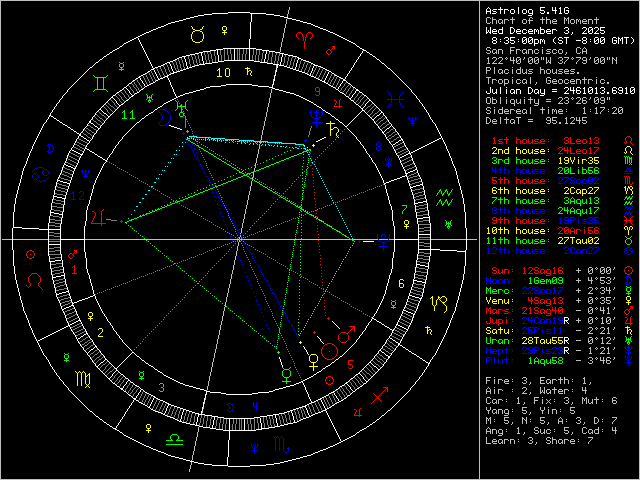This screenshot has height=480, width=640.
Task: Select the Jupiter glyph ending the Jupi row in sidebar
Action: [x=629, y=321]
